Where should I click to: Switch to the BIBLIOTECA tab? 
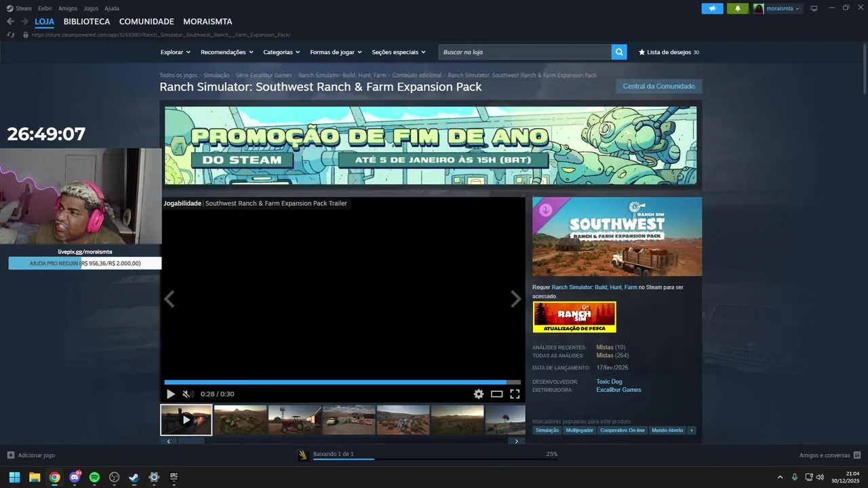(87, 22)
